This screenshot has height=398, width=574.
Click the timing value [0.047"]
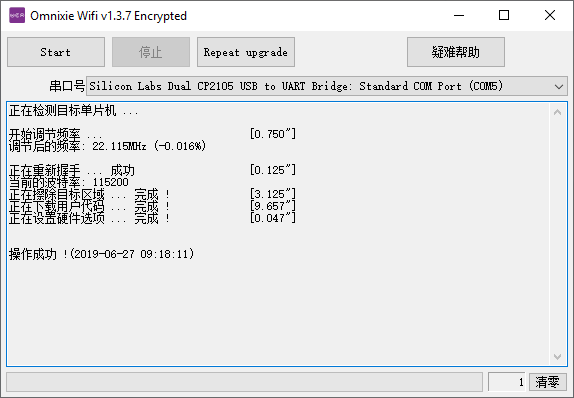click(273, 218)
